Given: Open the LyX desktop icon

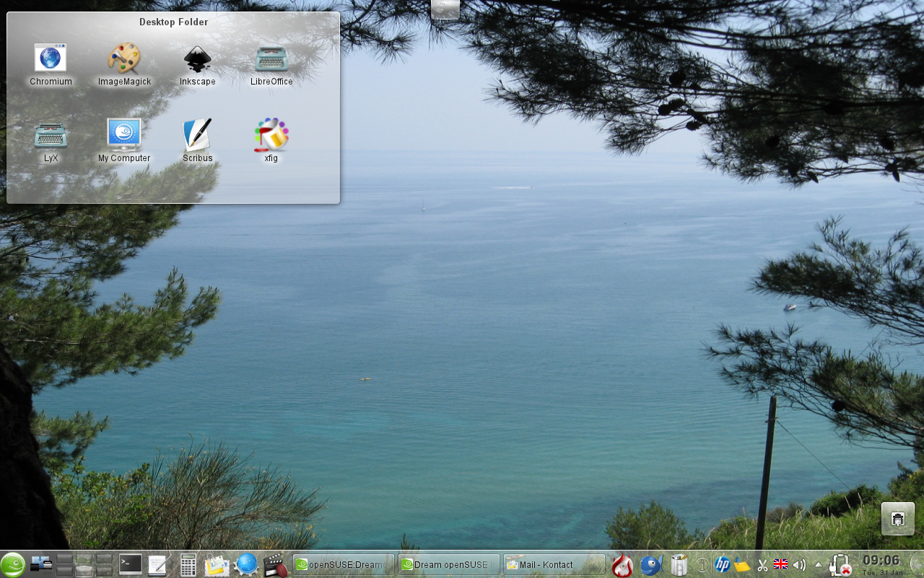Looking at the screenshot, I should [51, 135].
